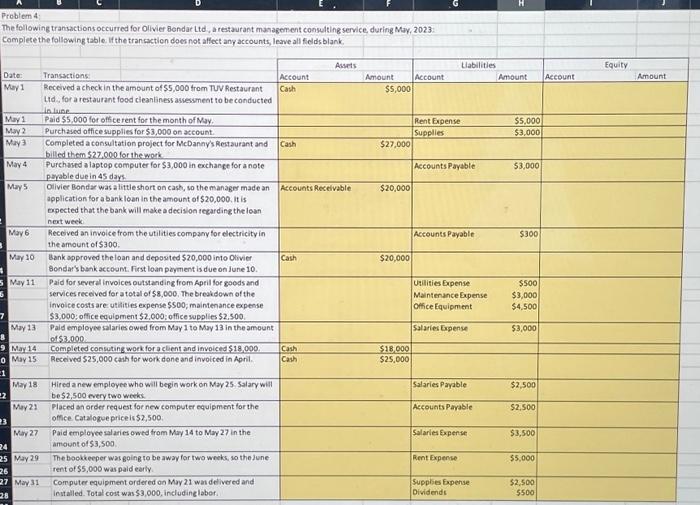
Task: Select 'Accounts Payable' in the May 6 row
Action: 444,234
